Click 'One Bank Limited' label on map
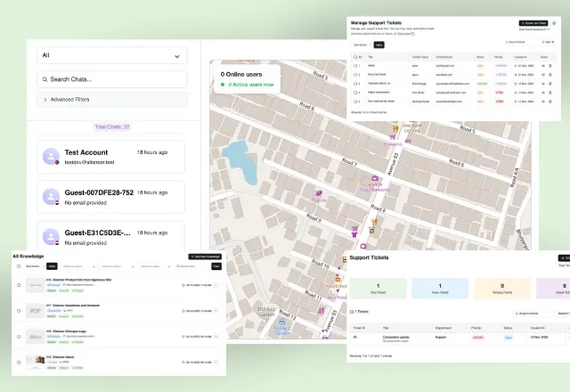570x392 pixels. click(x=411, y=127)
